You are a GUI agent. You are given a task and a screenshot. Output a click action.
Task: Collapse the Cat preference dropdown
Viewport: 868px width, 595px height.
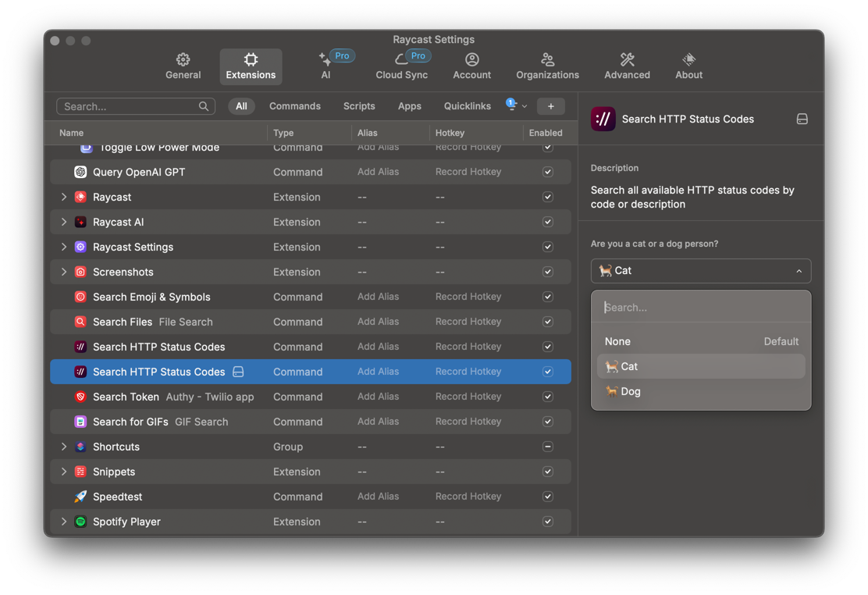pos(701,271)
